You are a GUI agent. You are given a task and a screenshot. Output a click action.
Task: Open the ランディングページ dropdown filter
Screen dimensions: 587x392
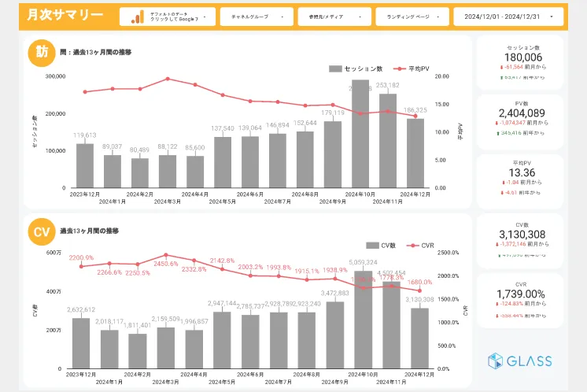[412, 17]
